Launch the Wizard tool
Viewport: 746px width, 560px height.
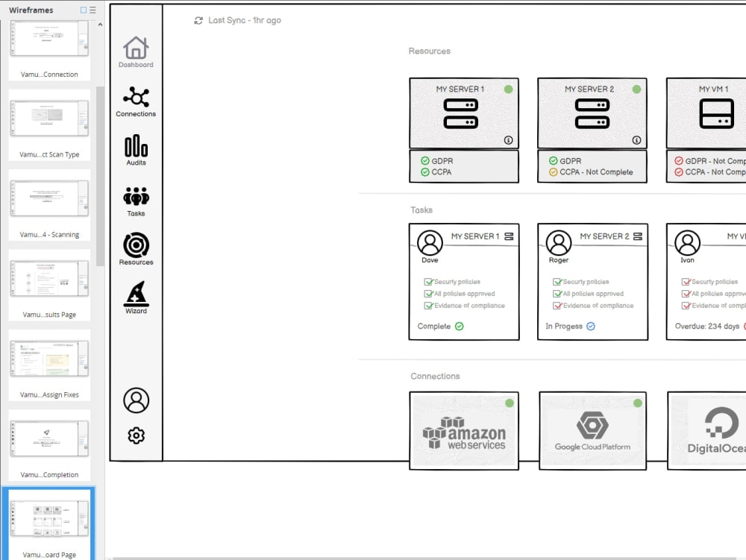(x=135, y=295)
